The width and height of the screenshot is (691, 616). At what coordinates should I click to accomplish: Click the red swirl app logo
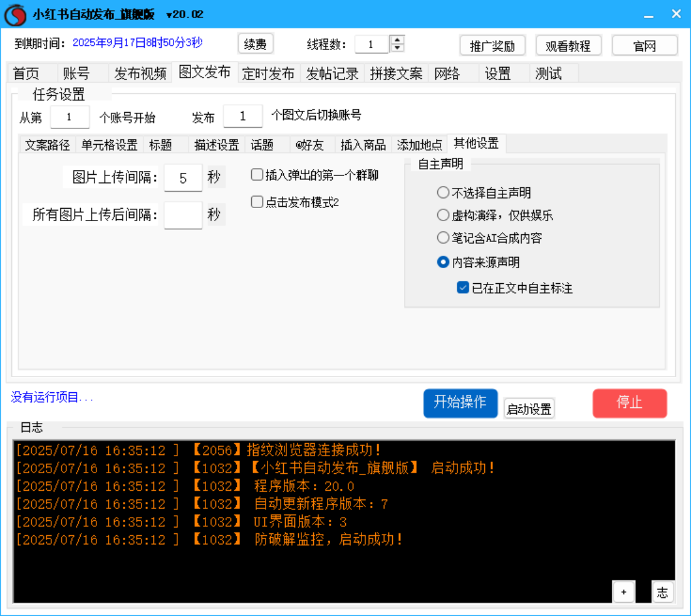click(15, 14)
